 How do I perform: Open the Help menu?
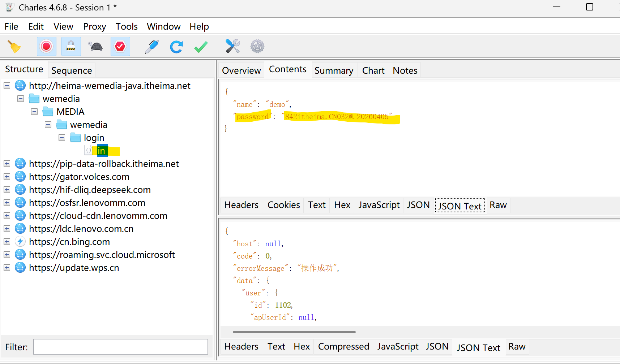[x=199, y=26]
